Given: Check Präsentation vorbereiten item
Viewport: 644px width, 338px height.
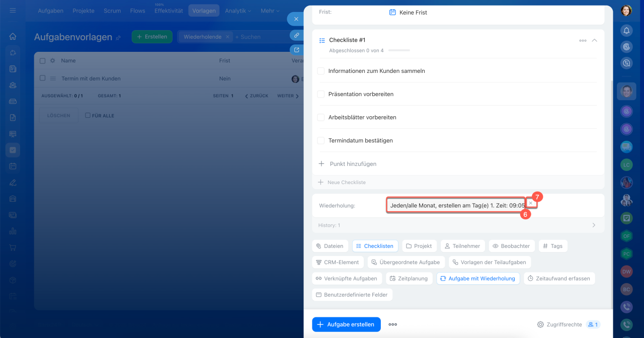Looking at the screenshot, I should pyautogui.click(x=320, y=94).
